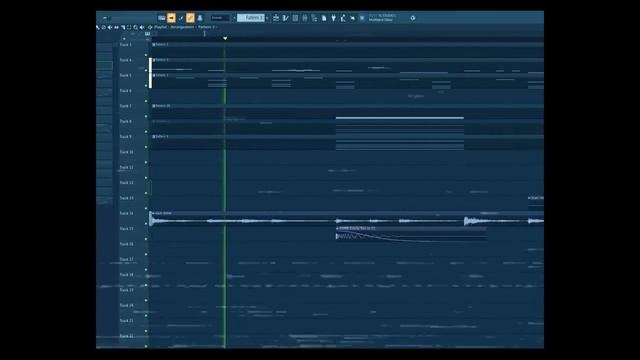This screenshot has width=640, height=360.
Task: Select the pattern clip title on Track 9
Action: coord(161,136)
